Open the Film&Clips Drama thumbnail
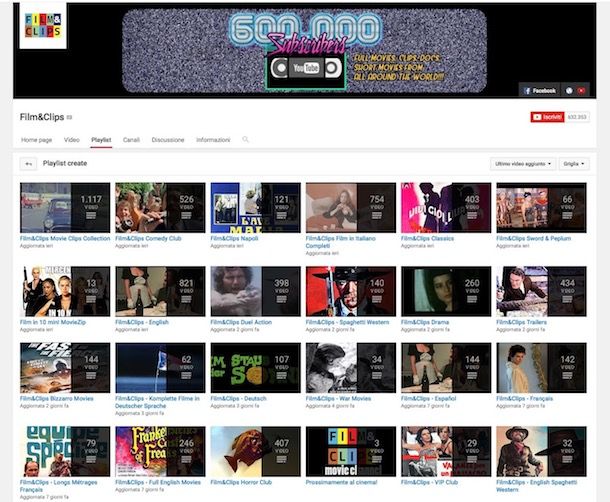 tap(446, 291)
